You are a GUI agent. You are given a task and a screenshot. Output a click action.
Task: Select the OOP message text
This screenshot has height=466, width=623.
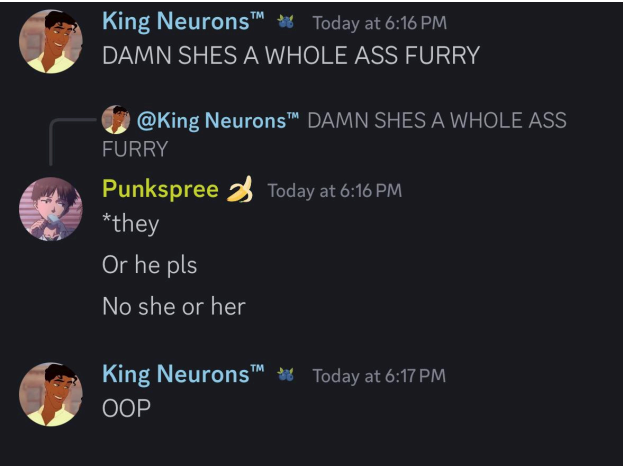coord(126,408)
